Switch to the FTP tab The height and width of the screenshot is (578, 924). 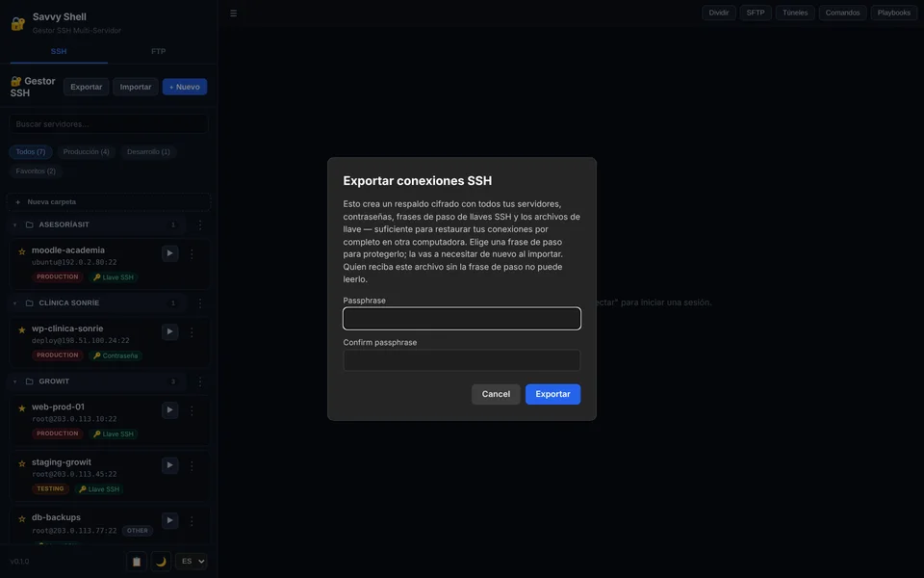click(158, 51)
